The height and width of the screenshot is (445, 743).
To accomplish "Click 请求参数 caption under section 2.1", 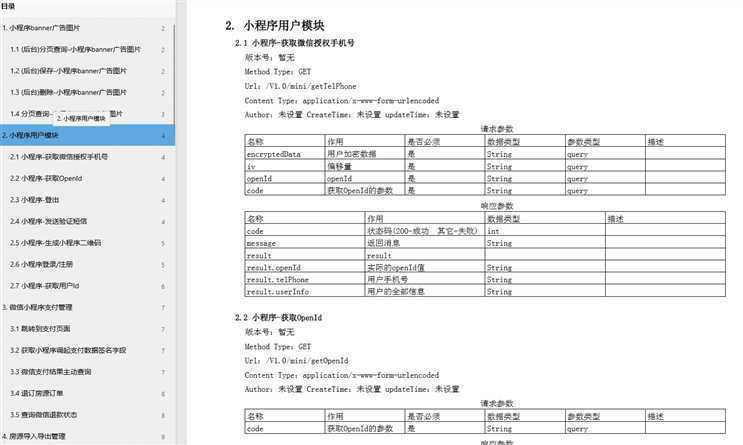I will click(497, 129).
